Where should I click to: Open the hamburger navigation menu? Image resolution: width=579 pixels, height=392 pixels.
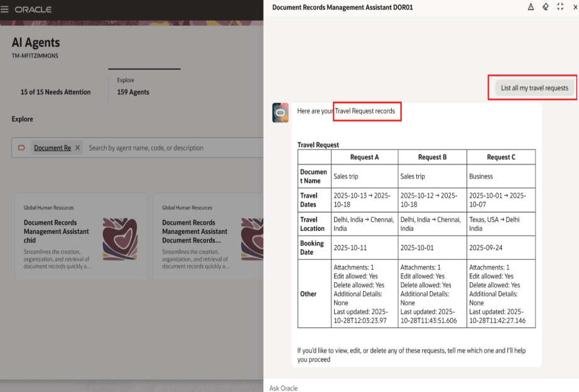(5, 9)
